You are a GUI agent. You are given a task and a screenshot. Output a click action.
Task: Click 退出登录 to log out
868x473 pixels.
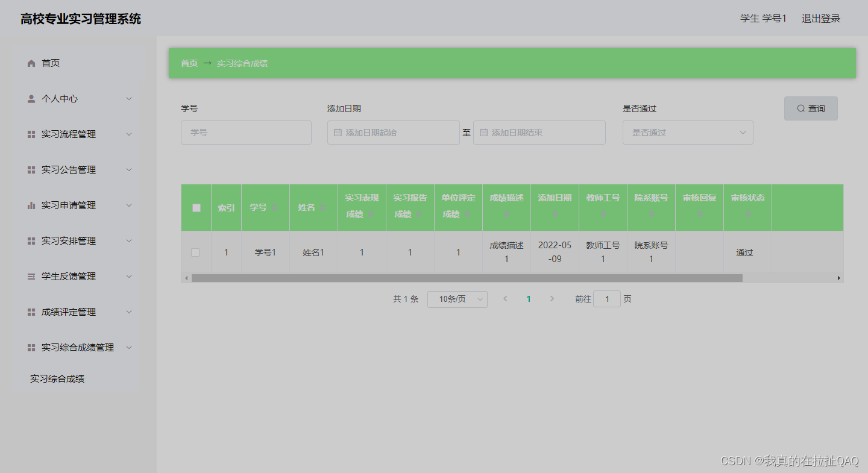820,18
